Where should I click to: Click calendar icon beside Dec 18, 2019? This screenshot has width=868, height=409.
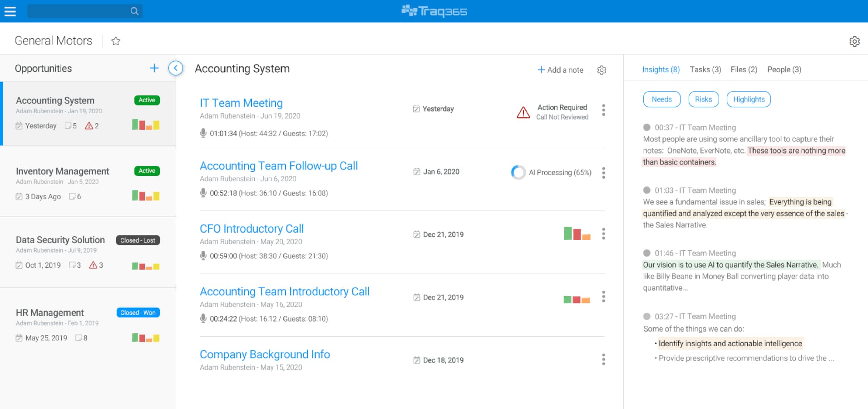pos(416,360)
